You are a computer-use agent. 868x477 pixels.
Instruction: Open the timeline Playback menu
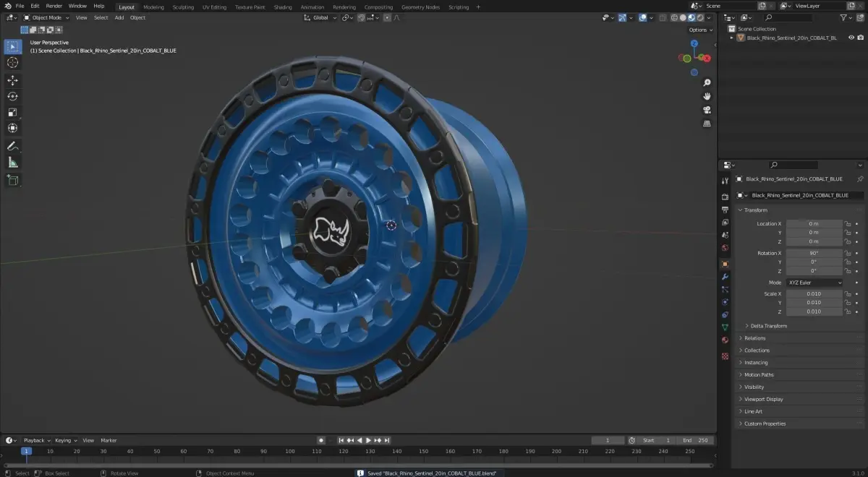[x=36, y=440]
